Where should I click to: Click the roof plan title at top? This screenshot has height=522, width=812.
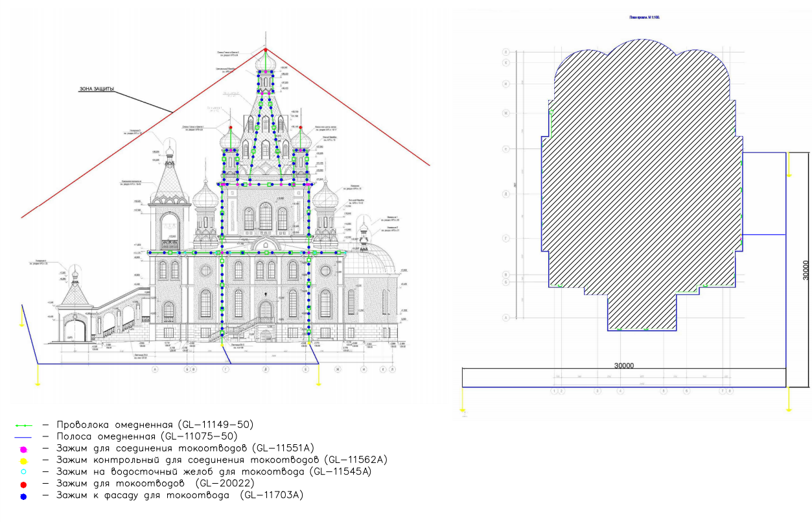point(644,17)
